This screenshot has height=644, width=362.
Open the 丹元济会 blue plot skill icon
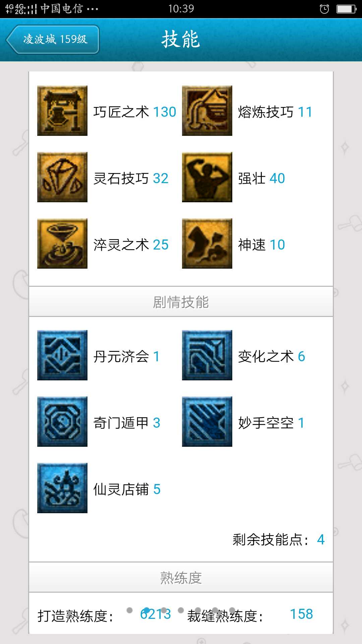coord(62,355)
